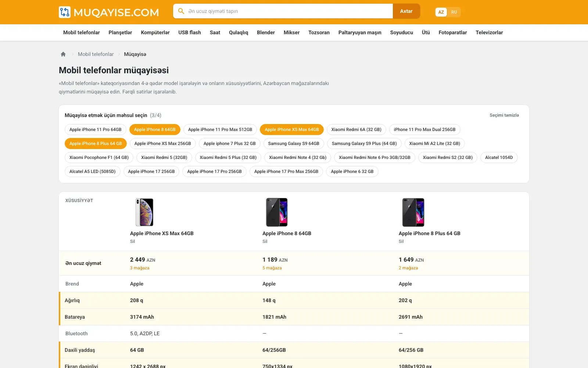Select Apple iPhone 11 Pro Max 512GB chip
This screenshot has height=368, width=588.
(220, 130)
